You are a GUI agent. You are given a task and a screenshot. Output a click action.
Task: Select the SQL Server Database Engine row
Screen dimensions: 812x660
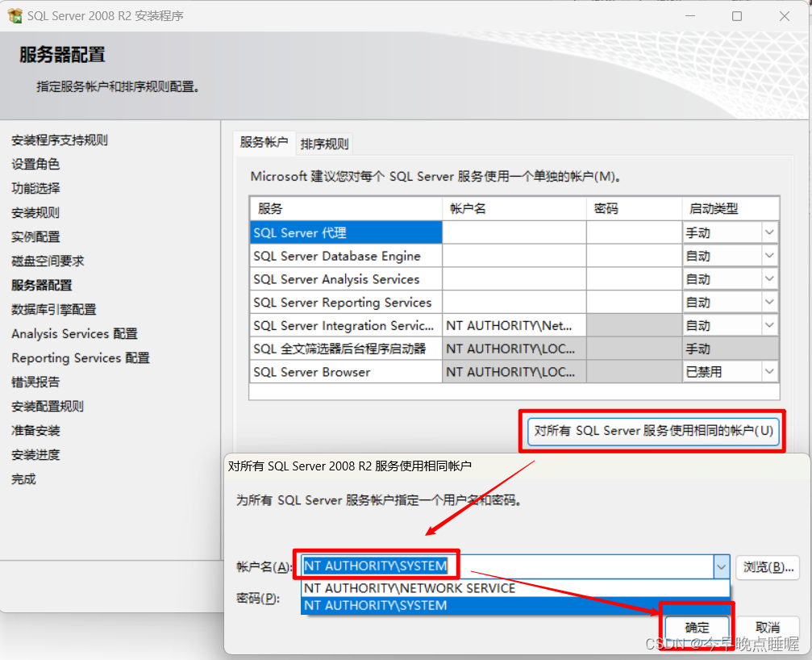[x=346, y=256]
